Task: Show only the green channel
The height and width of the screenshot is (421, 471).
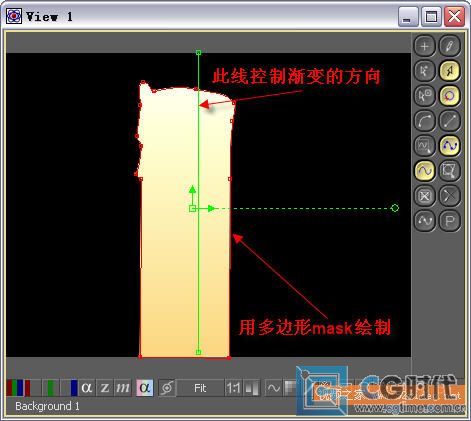Action: [50, 388]
